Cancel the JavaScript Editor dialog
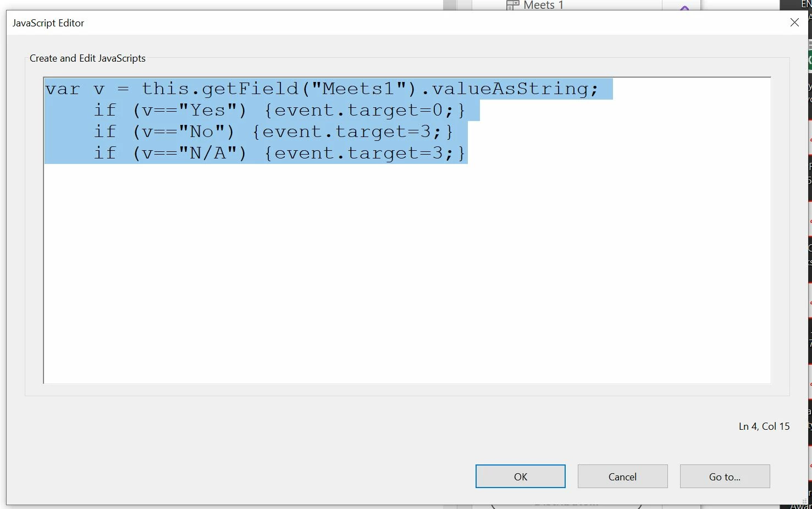The width and height of the screenshot is (812, 509). [x=622, y=477]
